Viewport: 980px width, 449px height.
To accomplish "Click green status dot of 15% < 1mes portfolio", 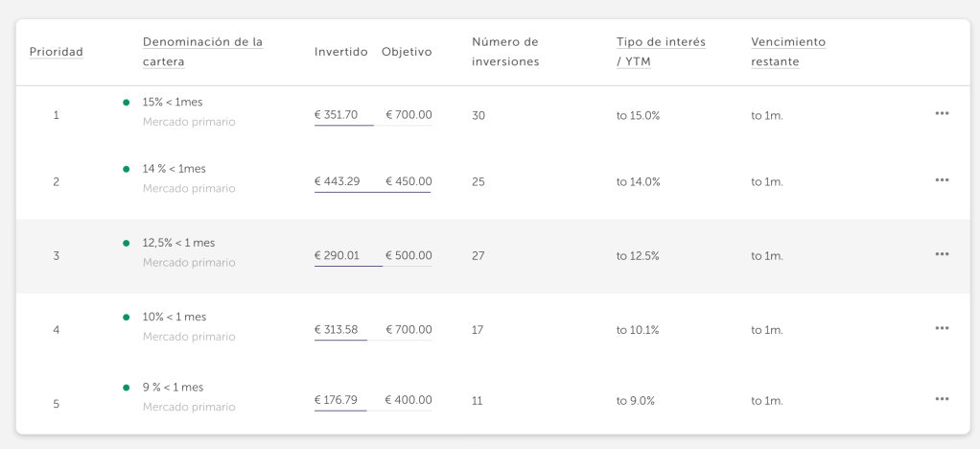I will (x=126, y=102).
